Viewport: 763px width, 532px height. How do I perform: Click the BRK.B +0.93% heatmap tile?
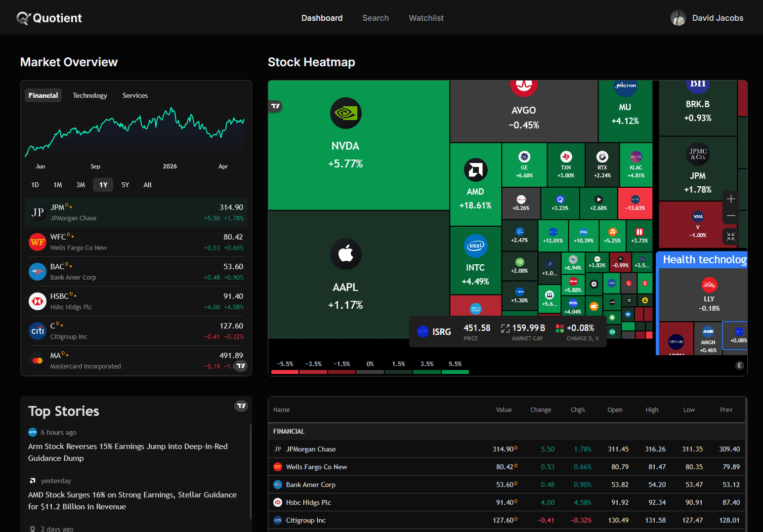[x=698, y=108]
